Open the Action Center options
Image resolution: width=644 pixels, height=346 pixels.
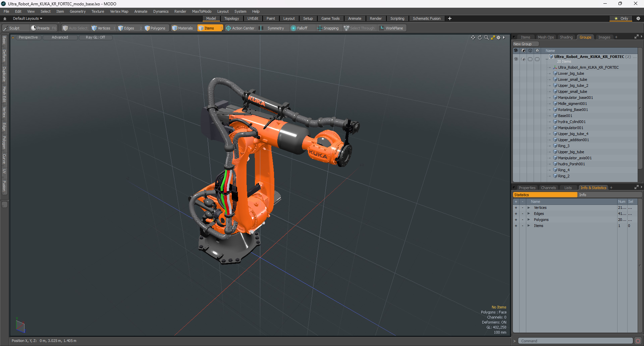(x=240, y=28)
